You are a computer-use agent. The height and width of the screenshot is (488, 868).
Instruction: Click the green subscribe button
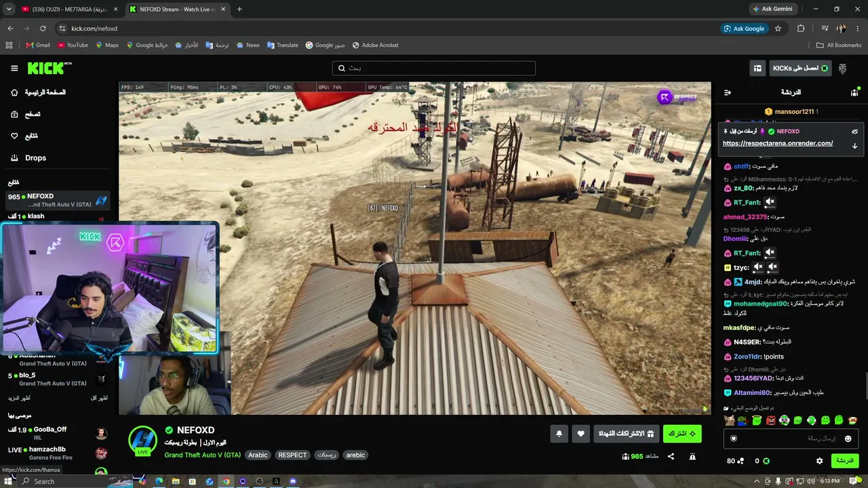[682, 434]
